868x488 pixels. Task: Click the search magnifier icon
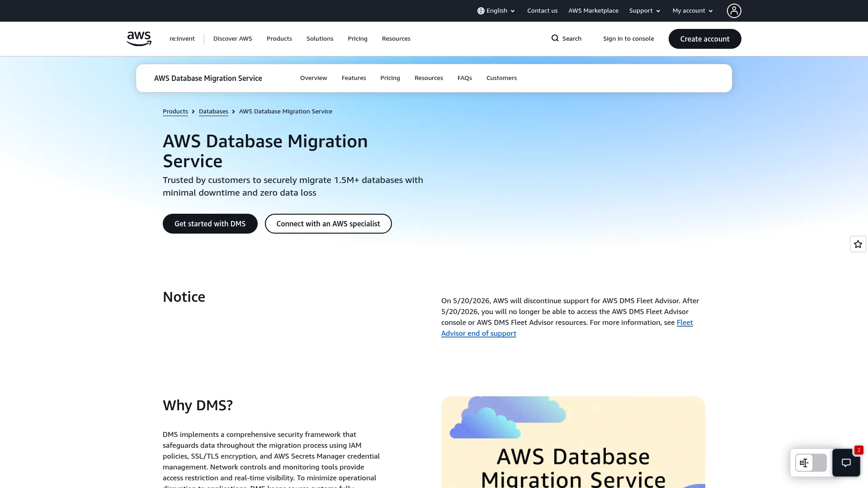click(x=555, y=38)
